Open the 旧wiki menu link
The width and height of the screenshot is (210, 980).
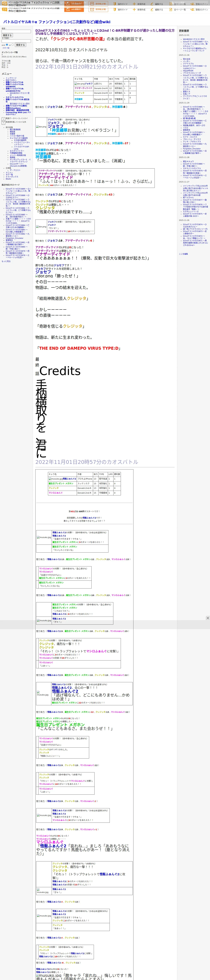(8, 179)
